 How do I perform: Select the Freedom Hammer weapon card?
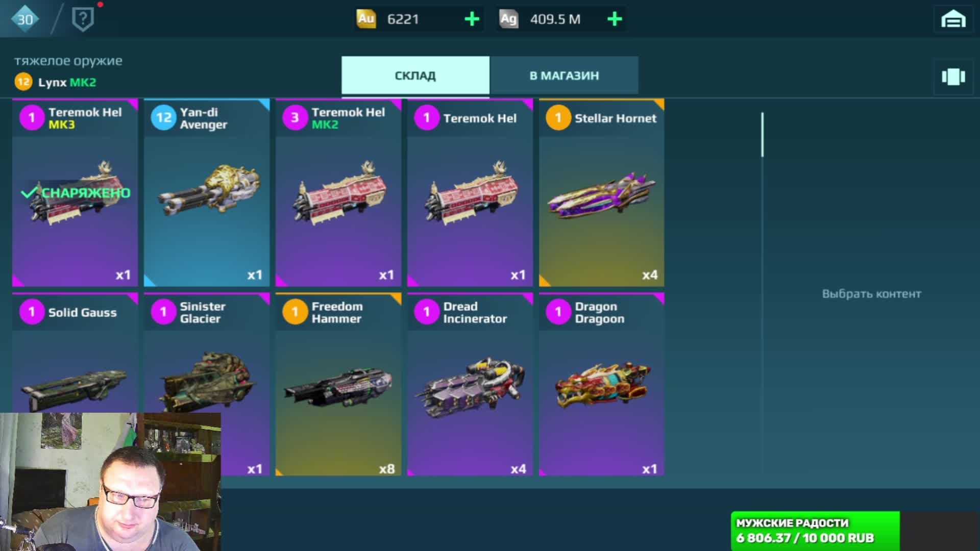click(x=338, y=384)
